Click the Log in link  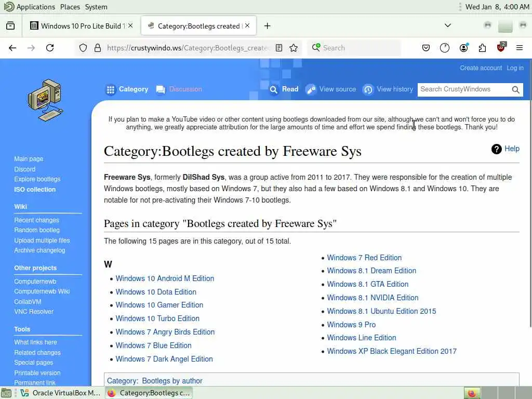point(515,68)
